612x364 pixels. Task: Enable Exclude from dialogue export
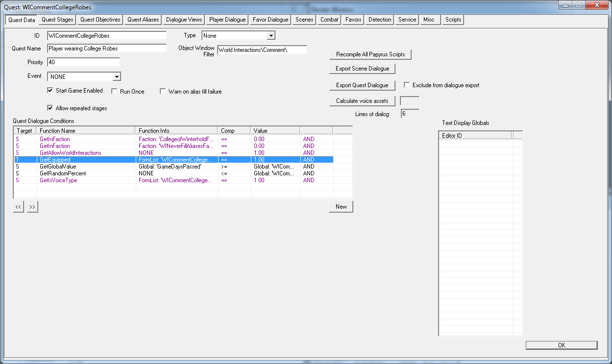pyautogui.click(x=407, y=85)
